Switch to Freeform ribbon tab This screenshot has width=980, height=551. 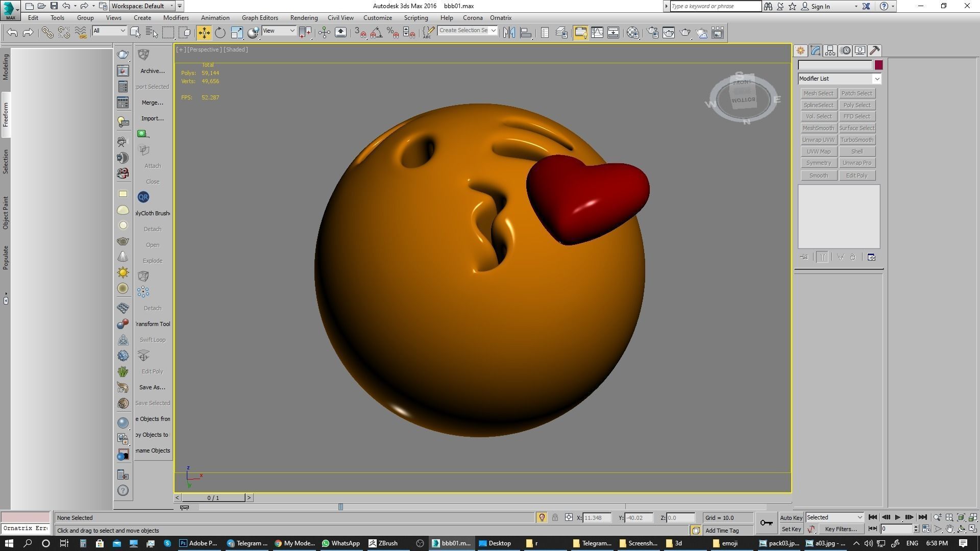pos(6,115)
